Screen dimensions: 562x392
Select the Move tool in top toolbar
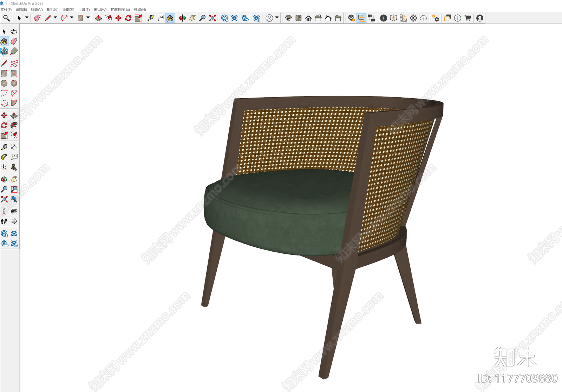(x=118, y=18)
